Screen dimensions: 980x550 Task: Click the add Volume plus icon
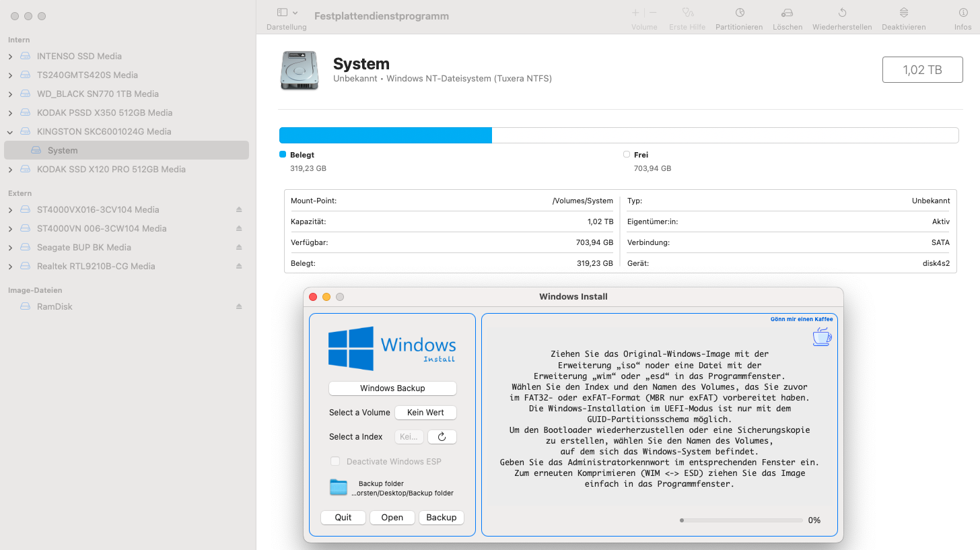pyautogui.click(x=635, y=13)
